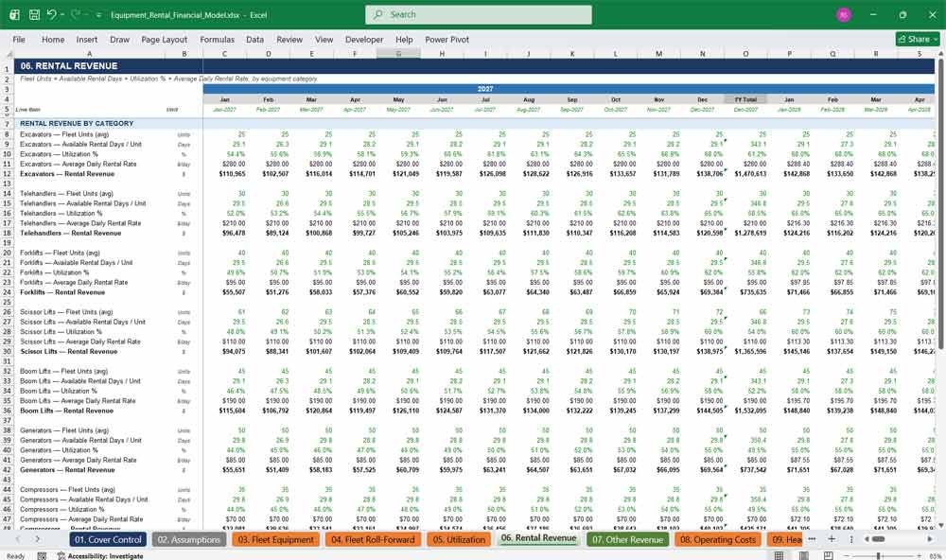Image resolution: width=946 pixels, height=560 pixels.
Task: Undo the last action
Action: (51, 14)
